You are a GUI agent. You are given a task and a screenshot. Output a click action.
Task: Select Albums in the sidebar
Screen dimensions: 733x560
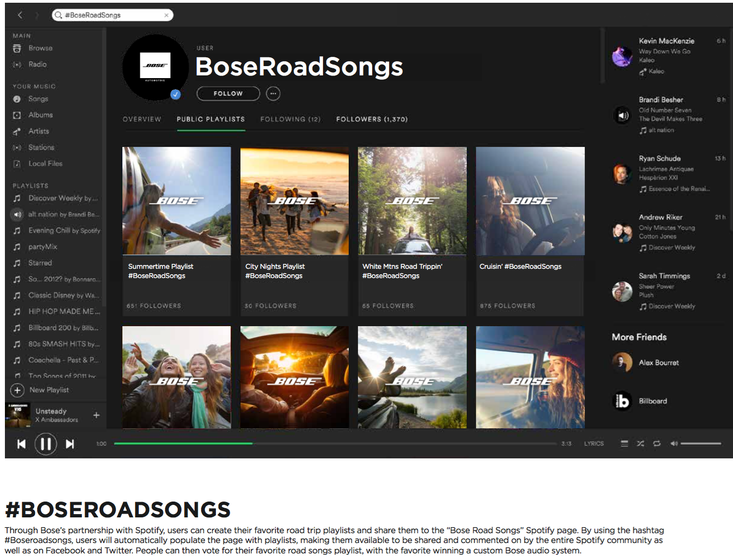pyautogui.click(x=40, y=115)
